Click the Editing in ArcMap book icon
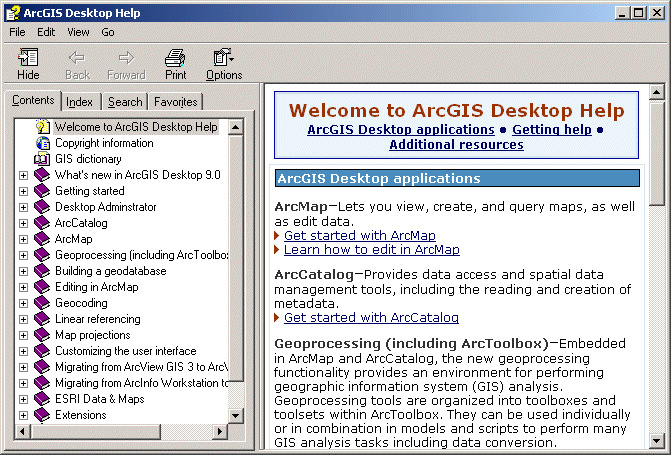This screenshot has width=671, height=455. click(42, 287)
